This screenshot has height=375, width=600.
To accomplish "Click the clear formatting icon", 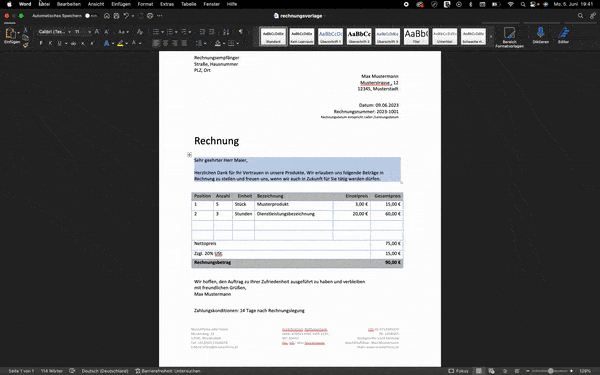I will (140, 32).
